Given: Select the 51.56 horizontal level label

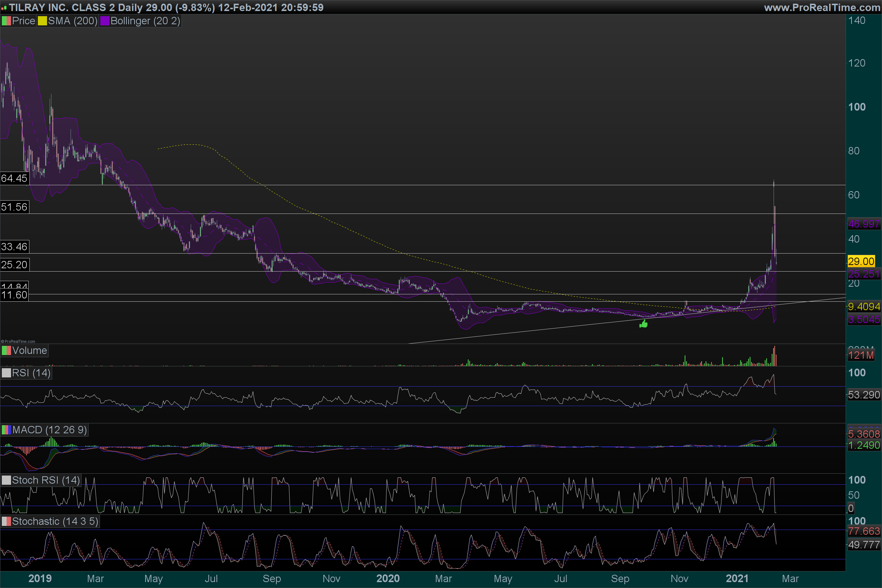Looking at the screenshot, I should pyautogui.click(x=14, y=207).
